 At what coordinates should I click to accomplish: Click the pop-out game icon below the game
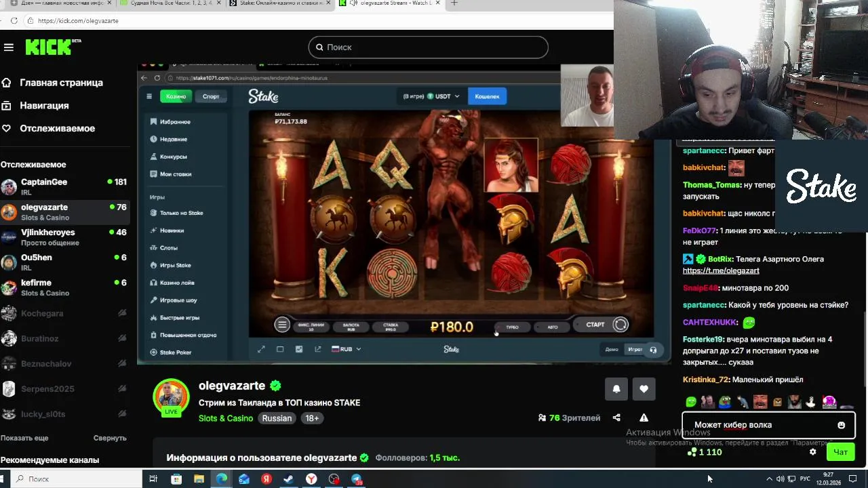click(x=317, y=349)
